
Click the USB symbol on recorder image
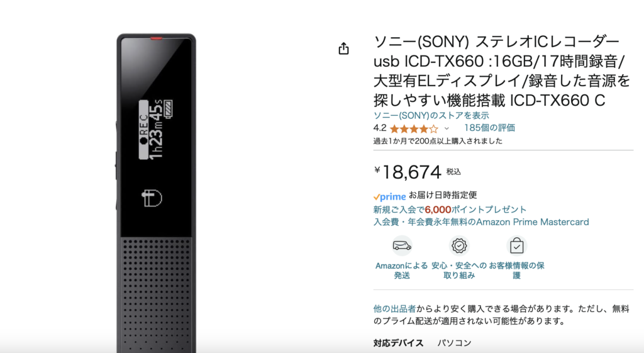coord(152,198)
